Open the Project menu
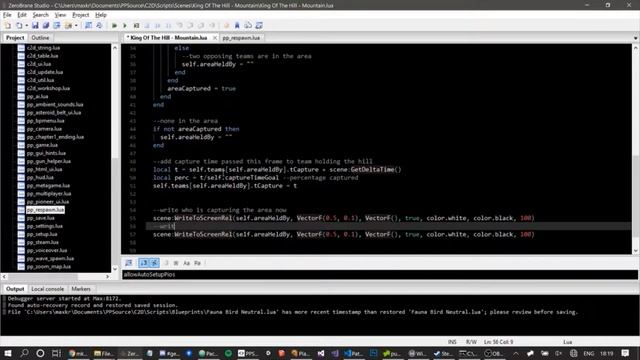The width and height of the screenshot is (640, 360). point(80,15)
